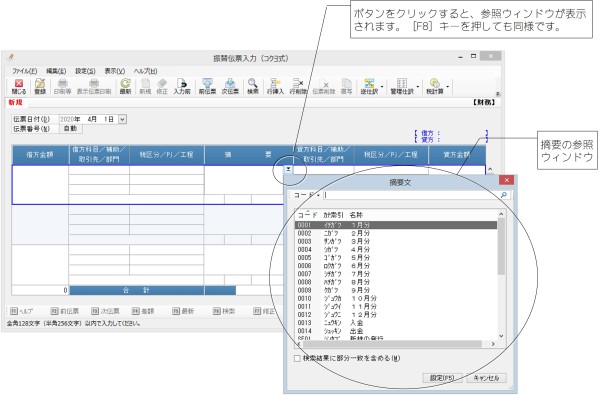This screenshot has height=395, width=600.
Task: Click the 検索 magnifier toolbar icon
Action: (253, 87)
